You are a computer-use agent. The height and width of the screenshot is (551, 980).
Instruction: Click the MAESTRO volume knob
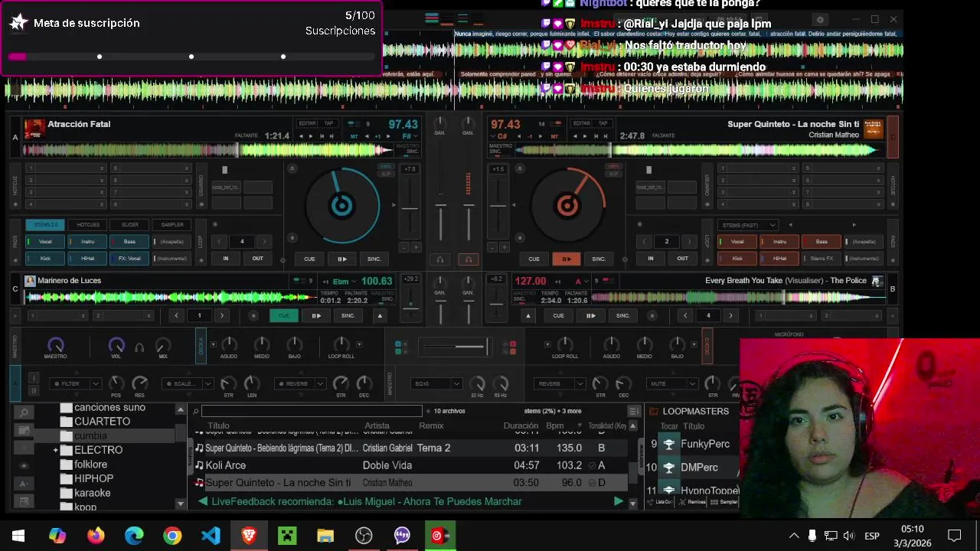click(x=55, y=344)
